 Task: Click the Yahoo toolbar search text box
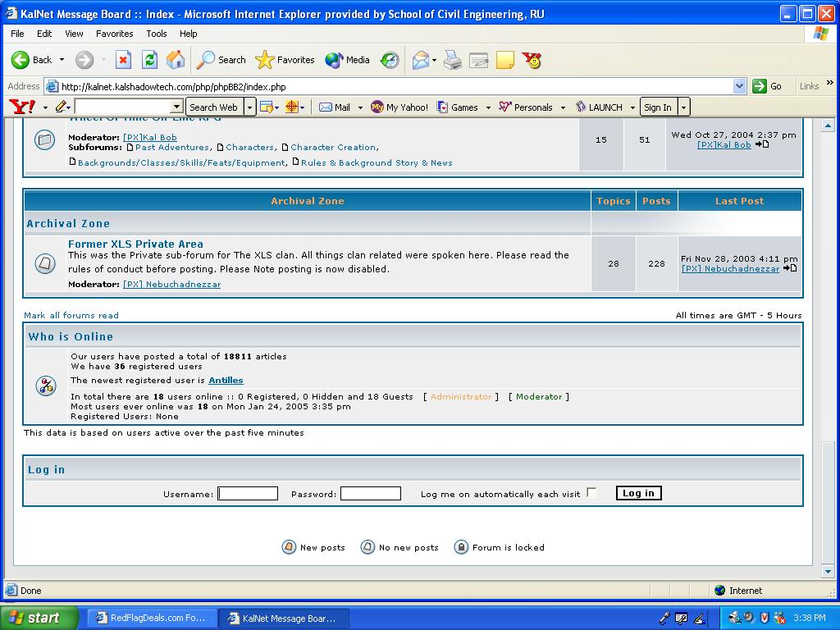pyautogui.click(x=123, y=107)
